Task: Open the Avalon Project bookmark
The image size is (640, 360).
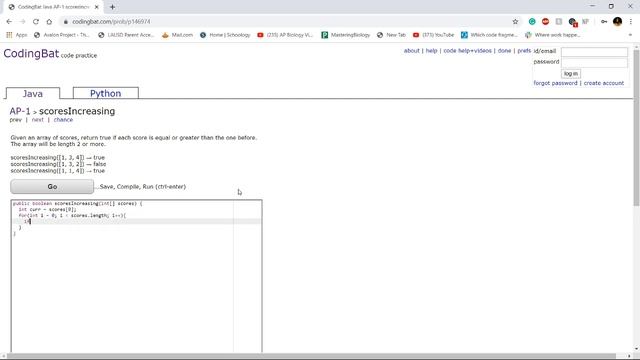Action: [x=62, y=35]
